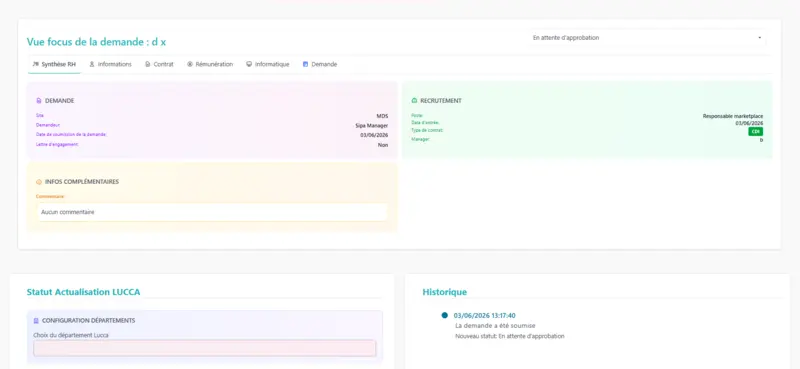The height and width of the screenshot is (369, 800).
Task: Click the site value 'MDS'
Action: tap(382, 116)
